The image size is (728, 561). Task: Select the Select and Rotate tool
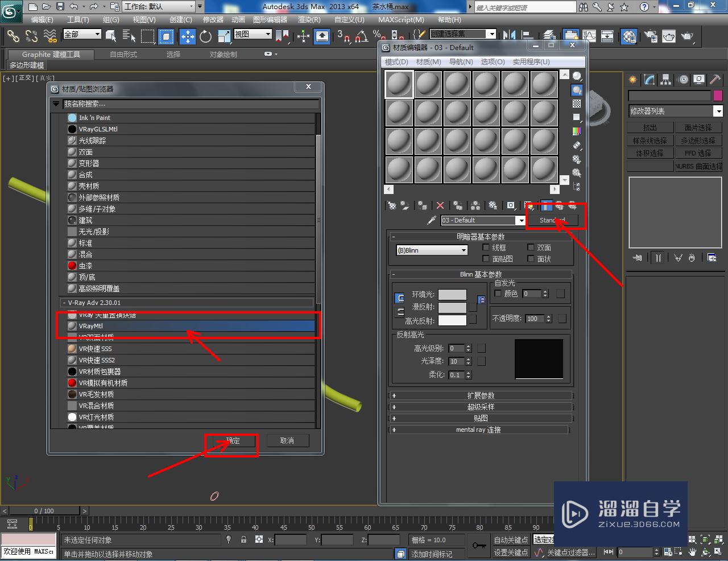click(x=206, y=37)
